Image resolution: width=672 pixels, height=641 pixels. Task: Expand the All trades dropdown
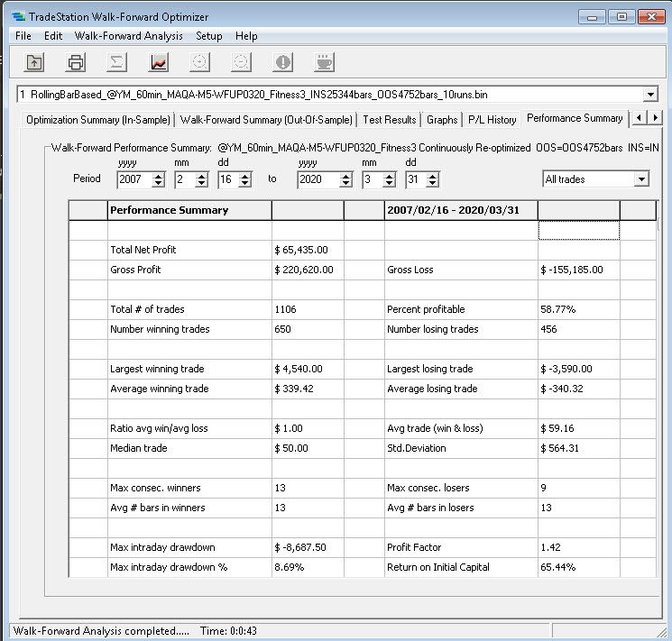(641, 179)
